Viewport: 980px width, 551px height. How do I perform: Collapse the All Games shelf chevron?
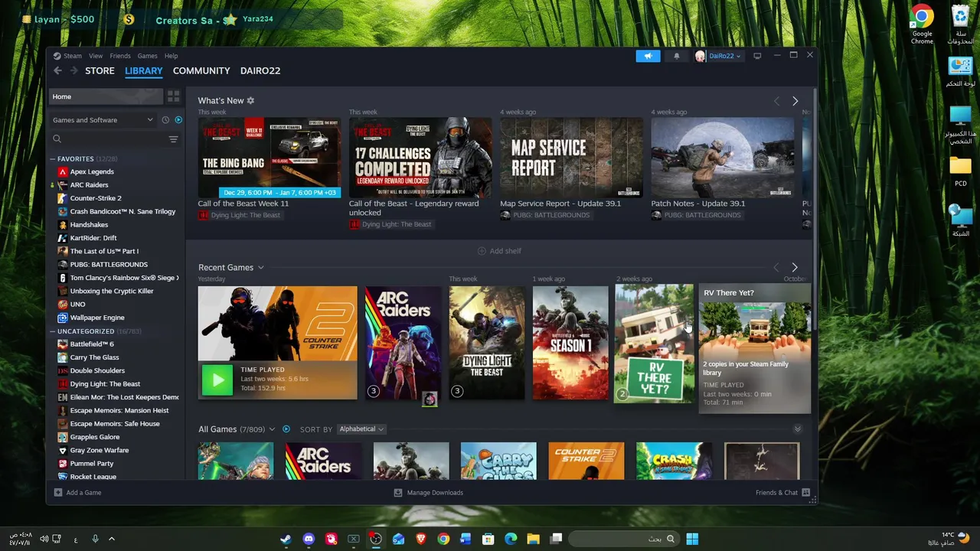[797, 429]
